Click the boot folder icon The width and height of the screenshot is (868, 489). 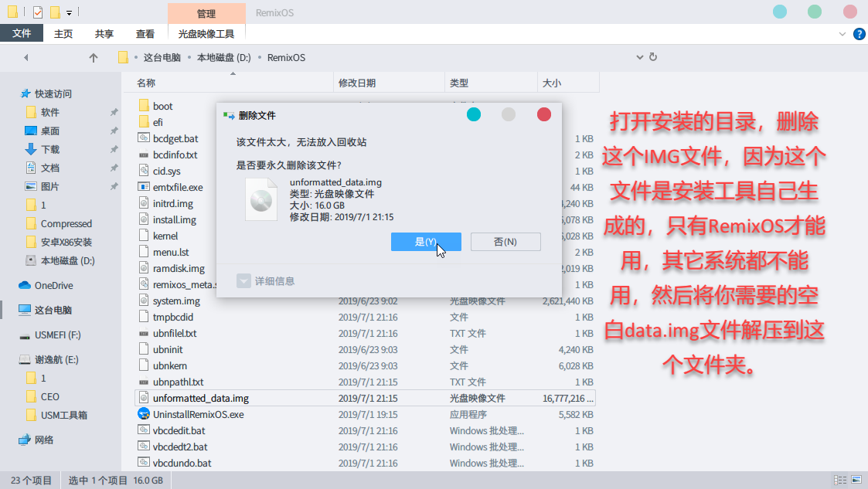pos(144,106)
